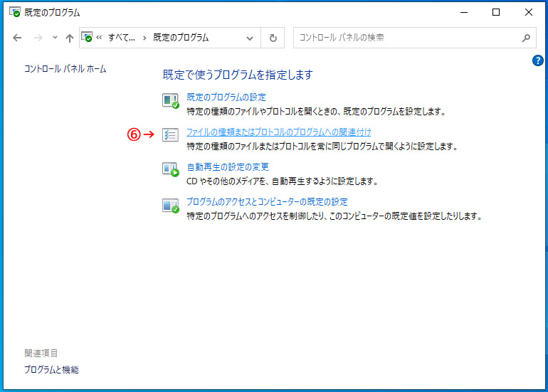
Task: Click the search magnifier icon
Action: (526, 38)
